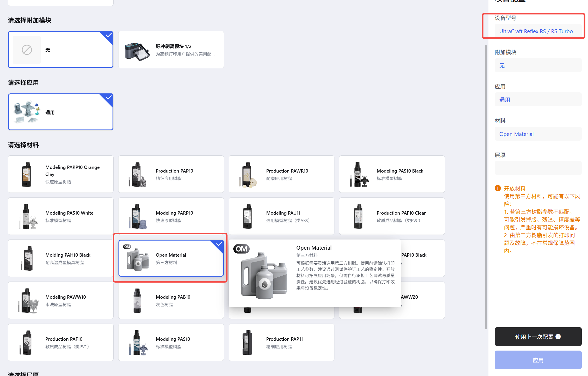Image resolution: width=588 pixels, height=376 pixels.
Task: Click the orange 开放材料 warning title
Action: coord(515,188)
